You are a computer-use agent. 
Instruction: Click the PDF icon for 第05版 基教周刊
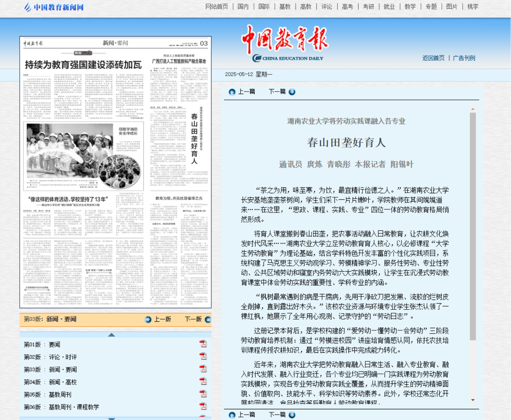tap(203, 394)
